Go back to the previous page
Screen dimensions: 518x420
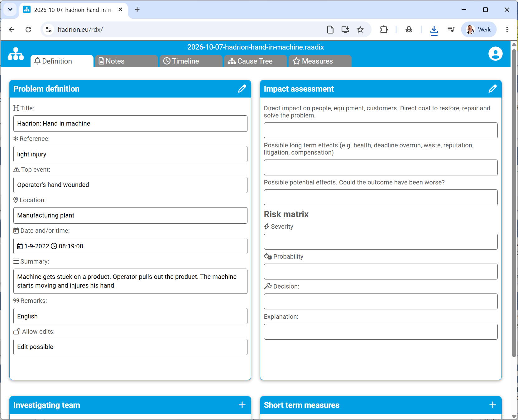[x=12, y=30]
